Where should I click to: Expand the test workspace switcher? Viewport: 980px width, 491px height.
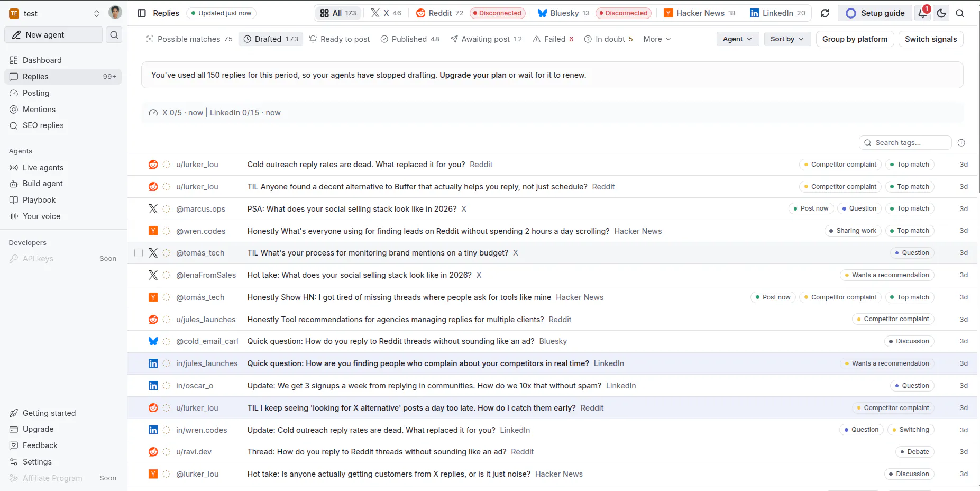tap(54, 14)
